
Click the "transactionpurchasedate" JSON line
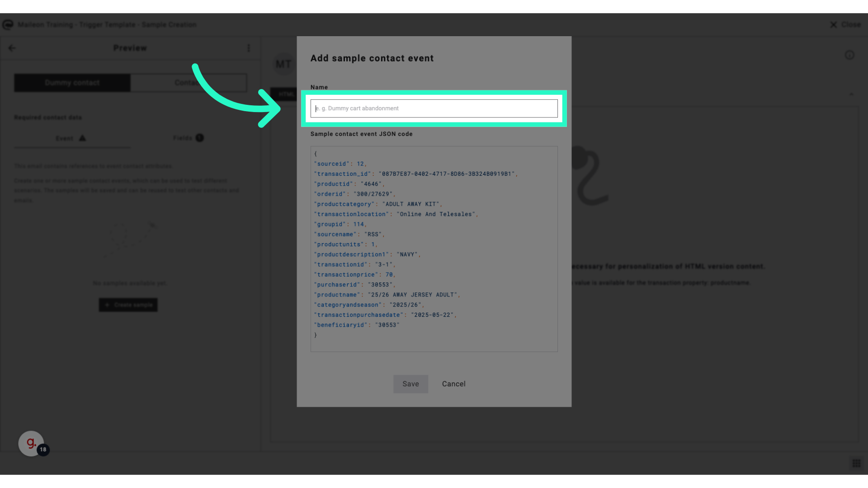pyautogui.click(x=385, y=315)
